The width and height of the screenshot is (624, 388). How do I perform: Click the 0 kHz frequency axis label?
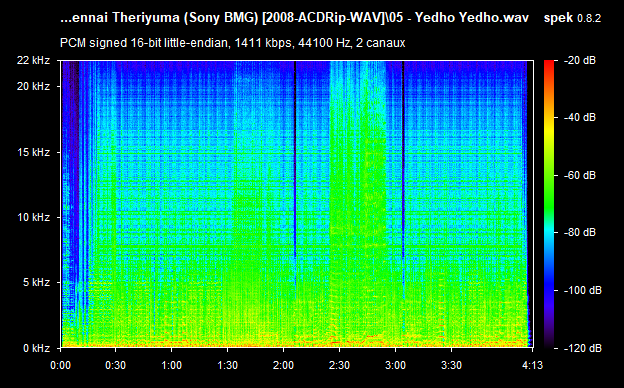[36, 348]
